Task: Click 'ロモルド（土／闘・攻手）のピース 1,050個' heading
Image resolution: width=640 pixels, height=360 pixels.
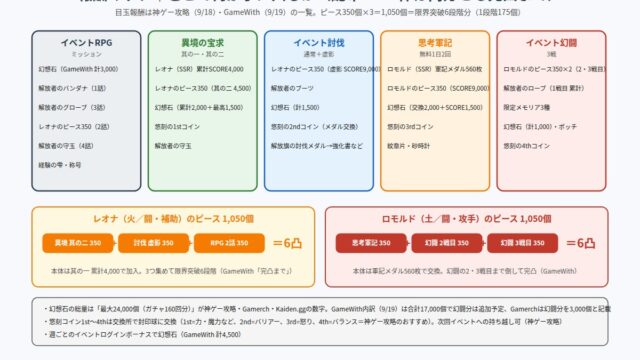Action: (467, 219)
